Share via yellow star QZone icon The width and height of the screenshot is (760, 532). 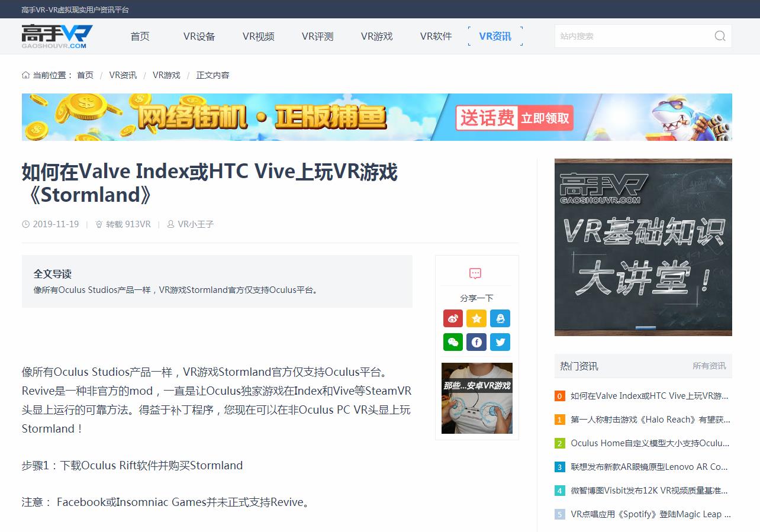(x=476, y=318)
